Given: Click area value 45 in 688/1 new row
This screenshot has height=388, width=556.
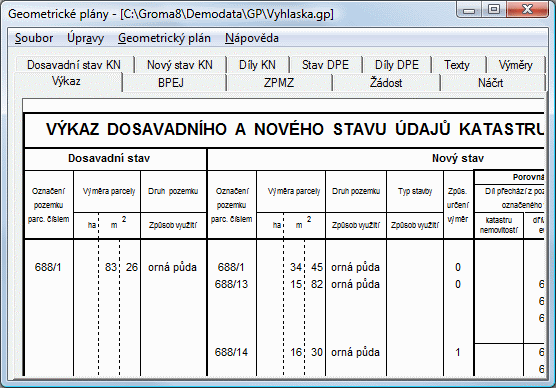Looking at the screenshot, I should [317, 267].
